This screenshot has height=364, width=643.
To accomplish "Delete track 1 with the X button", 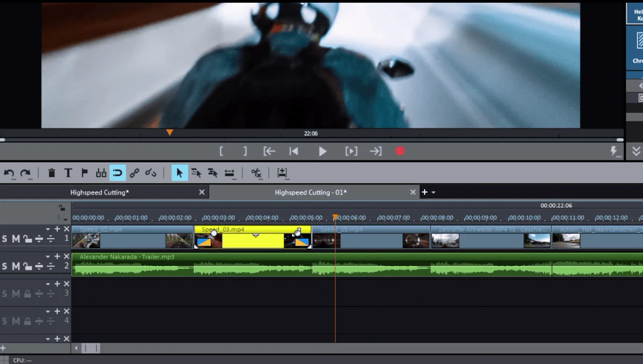I will coord(66,229).
